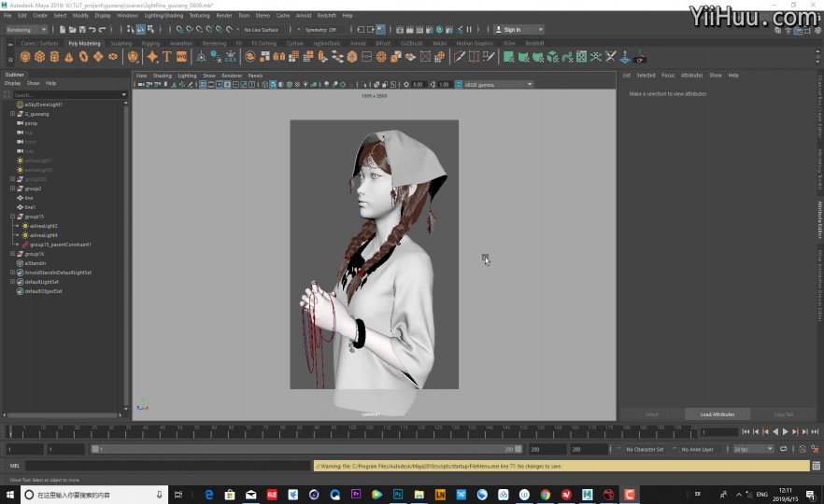Select the SVG import tool
Image resolution: width=824 pixels, height=504 pixels.
(x=181, y=57)
